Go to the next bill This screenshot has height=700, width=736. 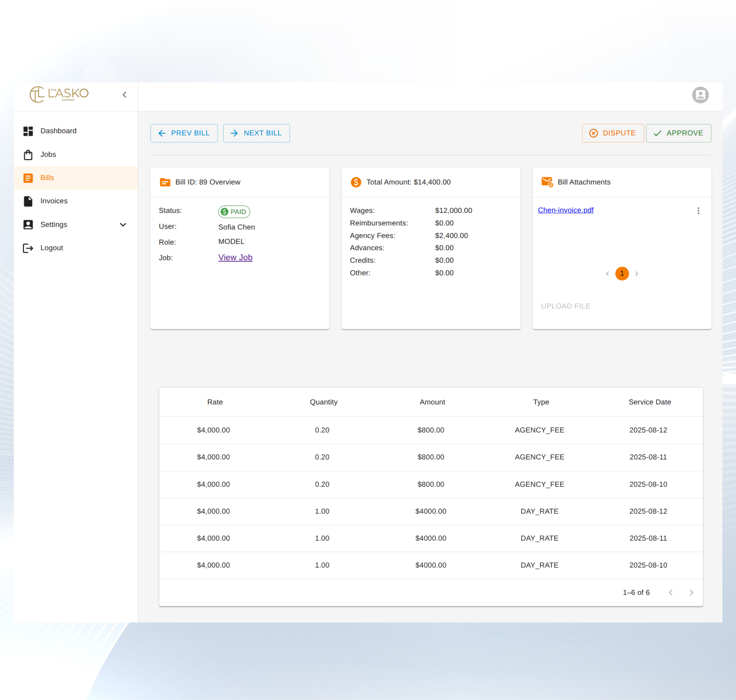[x=256, y=133]
